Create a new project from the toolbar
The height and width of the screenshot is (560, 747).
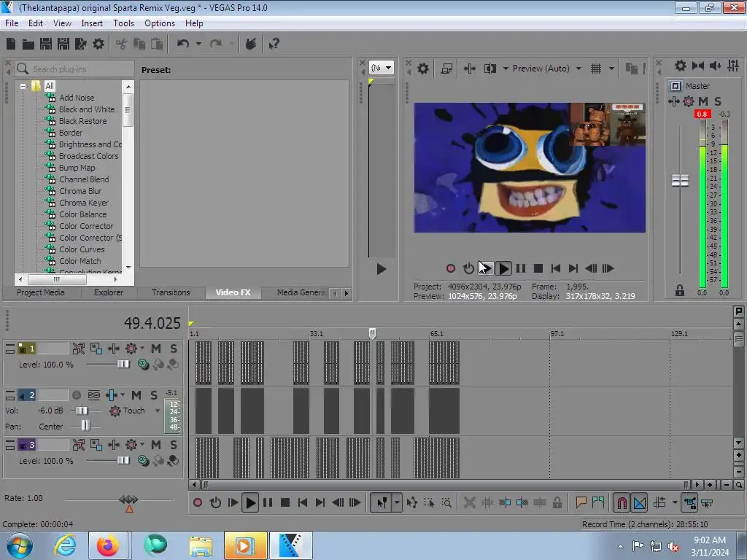click(x=11, y=44)
